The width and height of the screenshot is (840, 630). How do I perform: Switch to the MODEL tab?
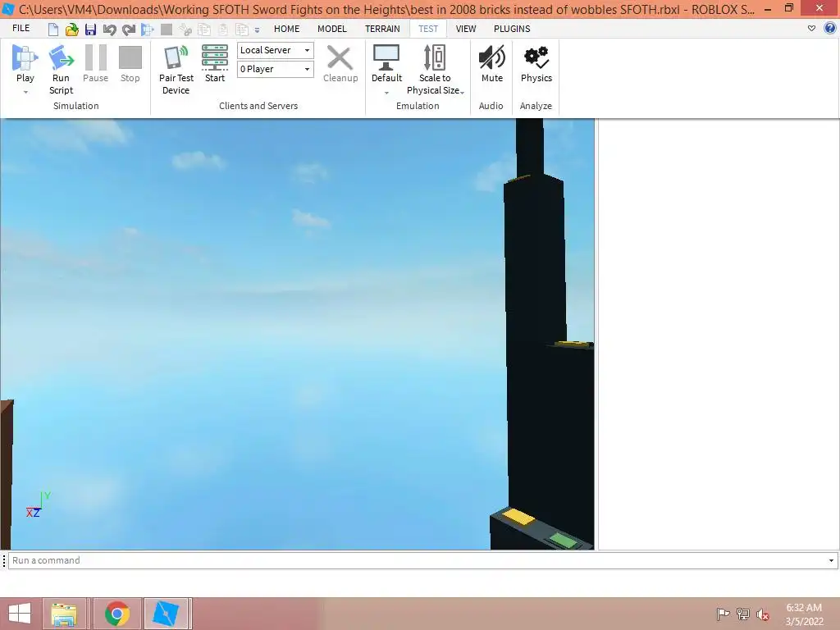332,29
